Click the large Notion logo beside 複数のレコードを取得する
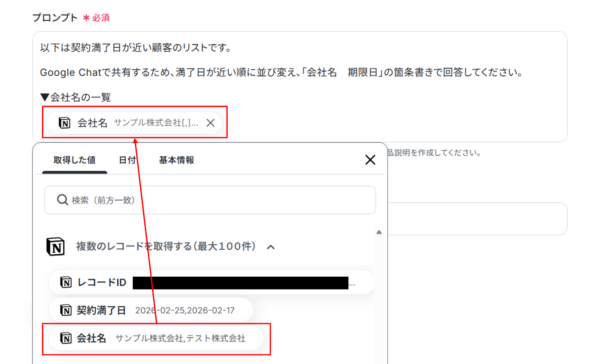 click(55, 247)
